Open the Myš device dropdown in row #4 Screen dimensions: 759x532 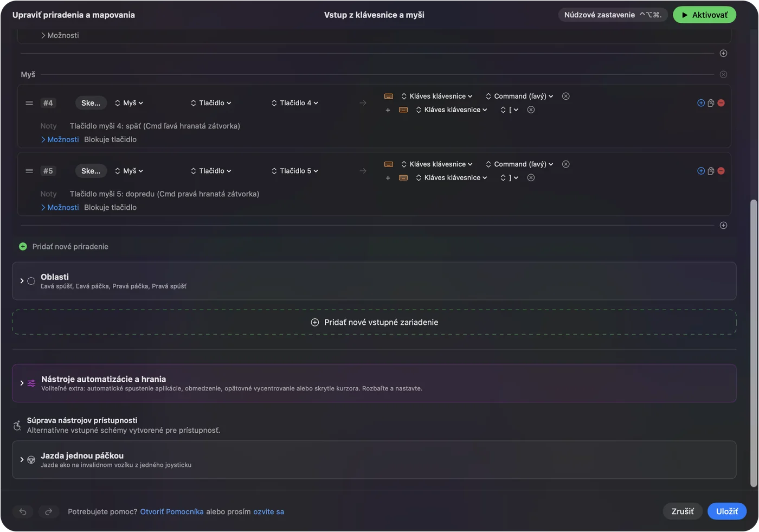tap(129, 103)
